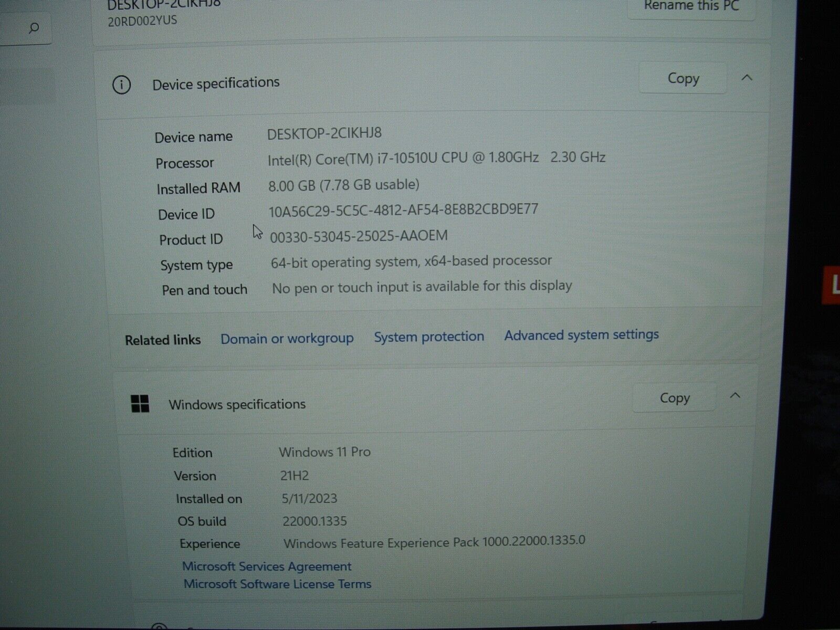840x630 pixels.
Task: Click the Installed RAM label
Action: 198,188
